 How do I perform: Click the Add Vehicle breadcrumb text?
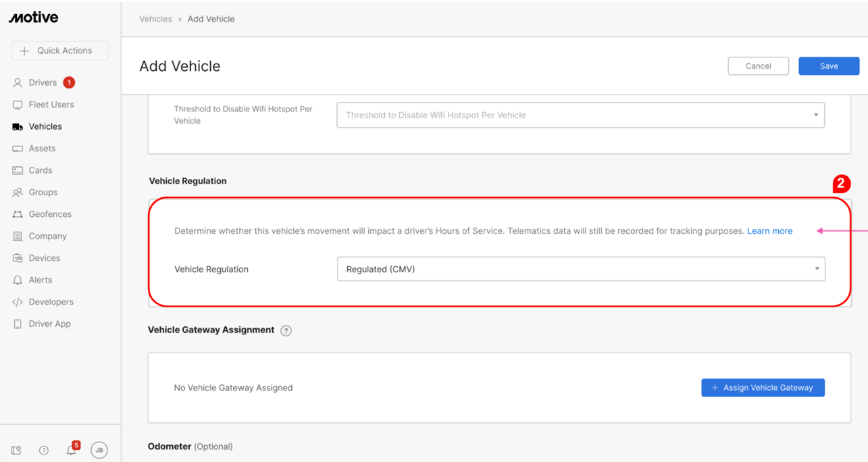pyautogui.click(x=211, y=19)
